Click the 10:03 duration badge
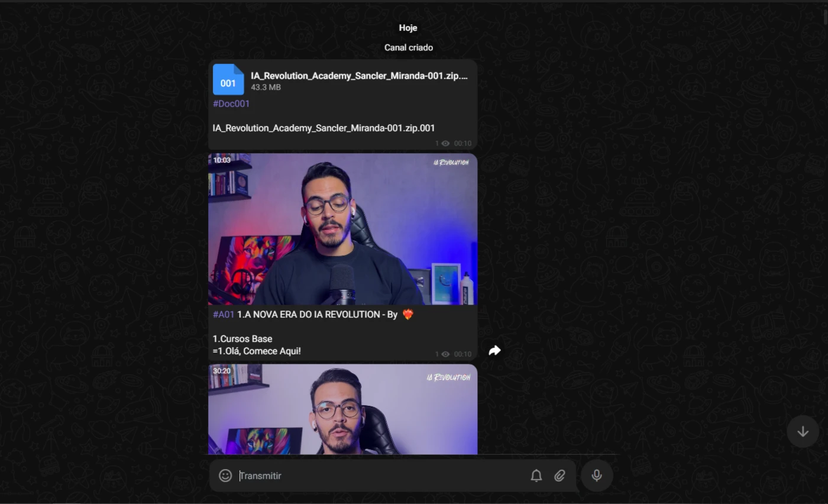Image resolution: width=828 pixels, height=504 pixels. click(x=222, y=160)
